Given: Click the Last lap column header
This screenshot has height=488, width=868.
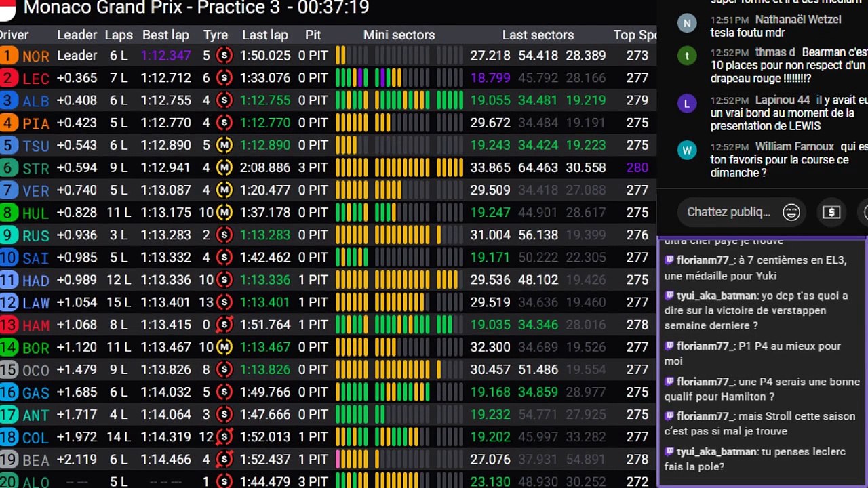Looking at the screenshot, I should click(265, 35).
